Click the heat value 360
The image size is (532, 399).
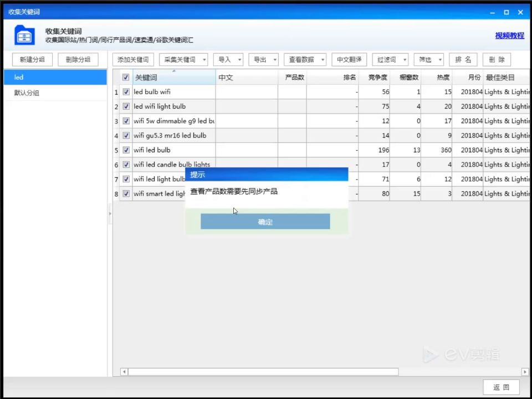tap(446, 150)
